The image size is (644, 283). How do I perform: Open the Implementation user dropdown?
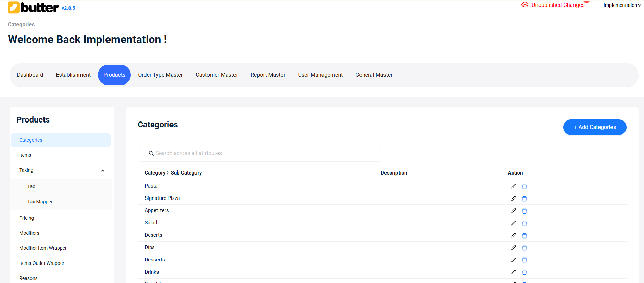(622, 5)
